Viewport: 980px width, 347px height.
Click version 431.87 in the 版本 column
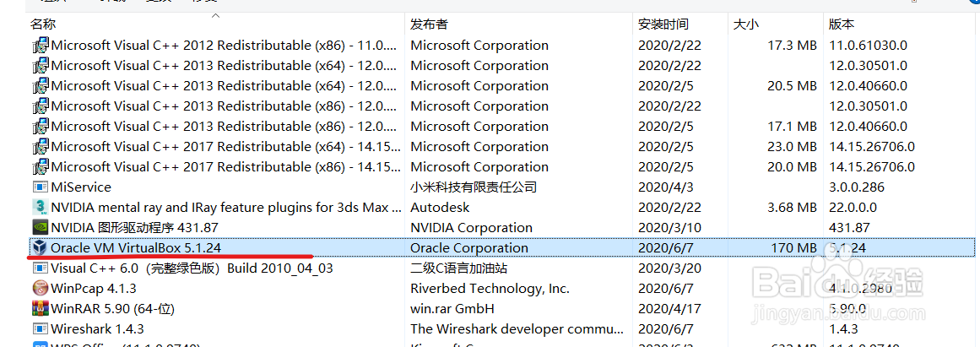click(847, 228)
